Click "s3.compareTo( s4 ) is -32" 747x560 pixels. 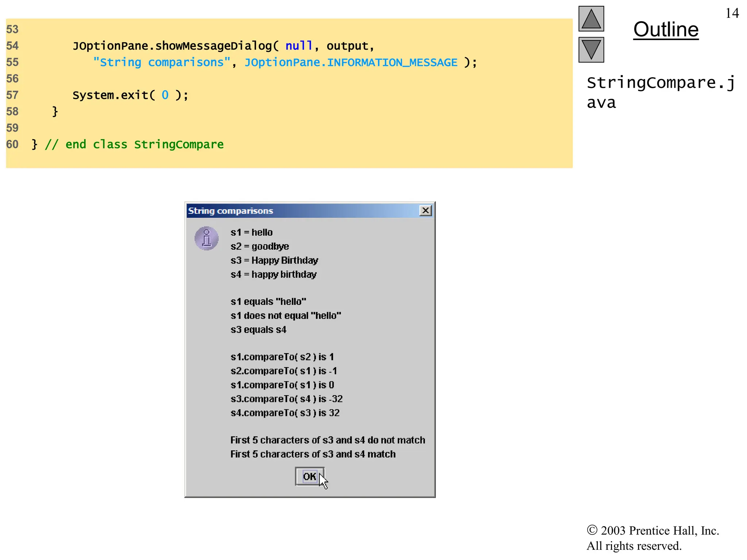[286, 399]
